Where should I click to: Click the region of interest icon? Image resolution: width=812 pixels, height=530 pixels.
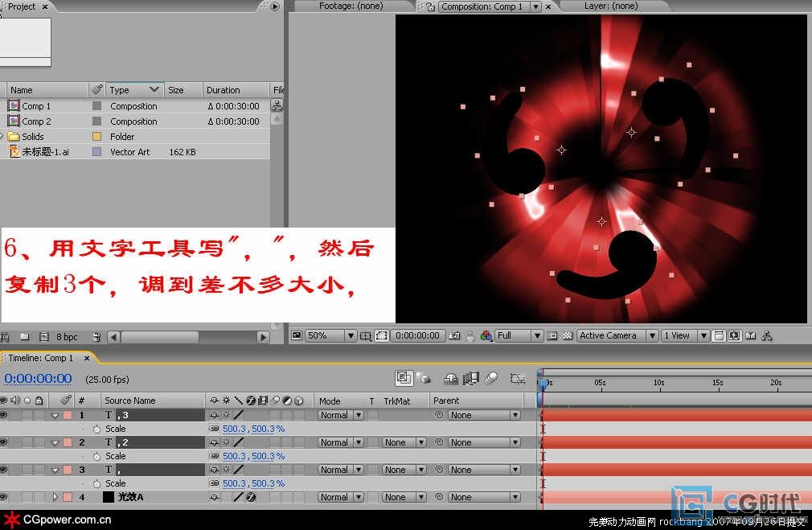click(x=382, y=336)
